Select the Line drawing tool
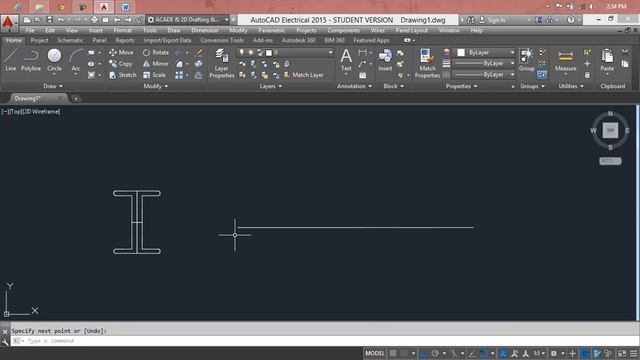Screen dimensions: 640x360 click(11, 60)
